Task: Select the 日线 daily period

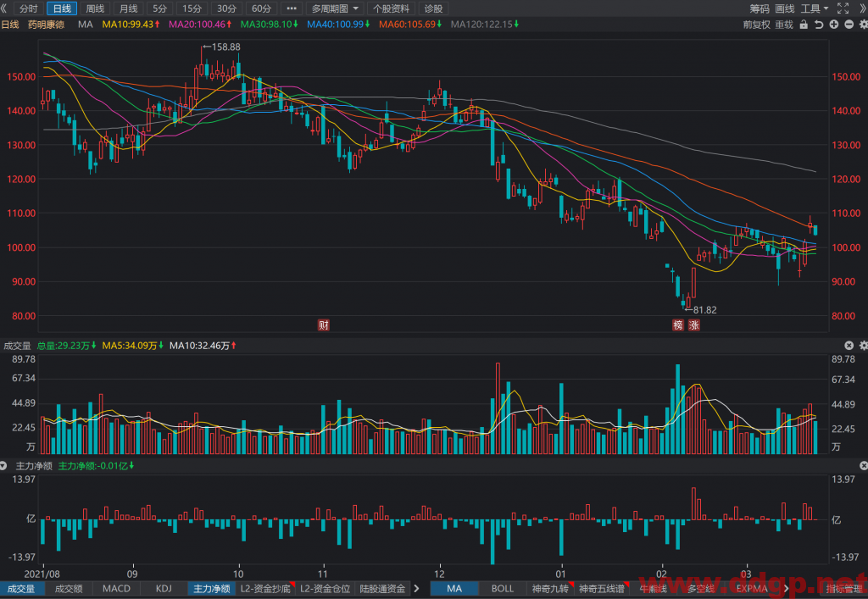Action: pos(61,8)
